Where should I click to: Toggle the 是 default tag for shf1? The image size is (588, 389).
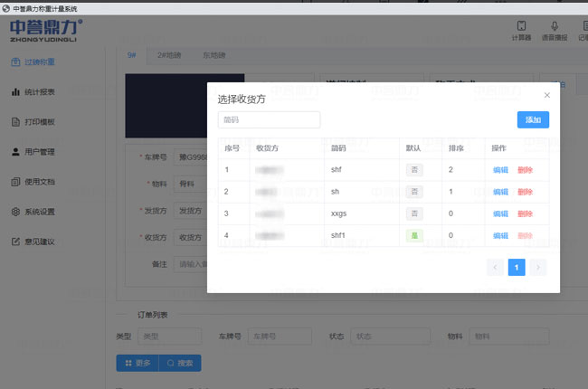point(414,235)
